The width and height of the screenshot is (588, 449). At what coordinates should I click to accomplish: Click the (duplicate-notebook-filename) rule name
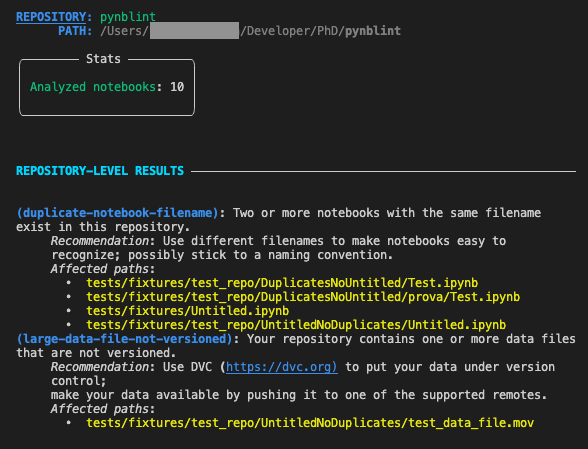pyautogui.click(x=117, y=213)
